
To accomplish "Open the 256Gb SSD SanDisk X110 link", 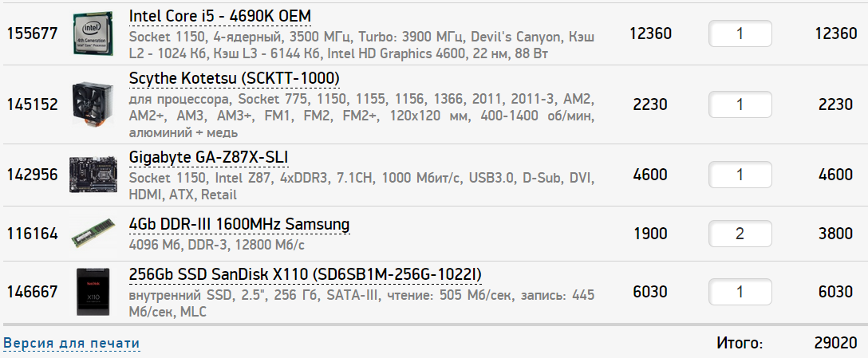I will pos(306,275).
